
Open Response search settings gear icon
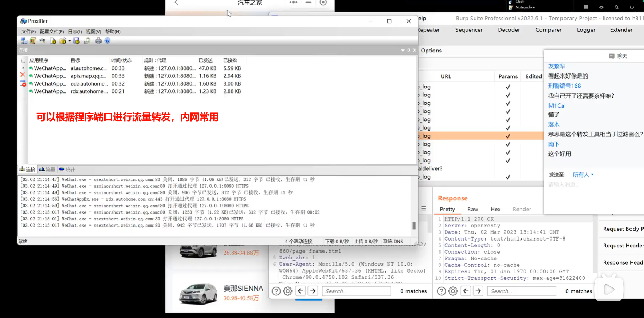453,291
